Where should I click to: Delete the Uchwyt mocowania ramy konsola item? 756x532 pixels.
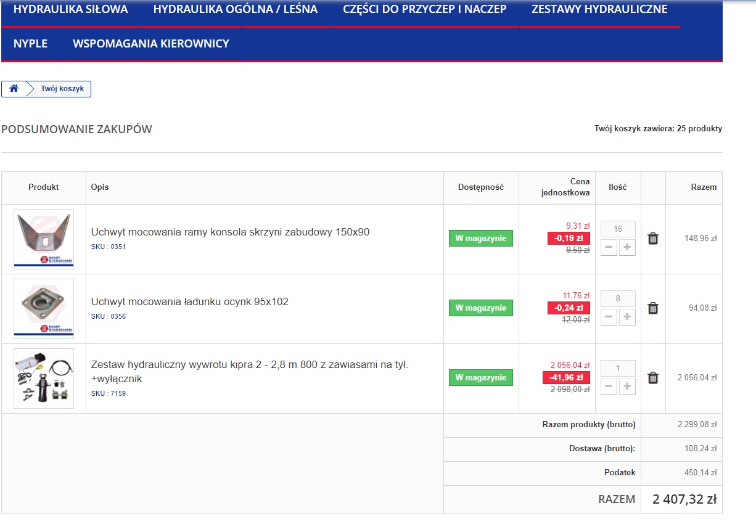point(653,239)
